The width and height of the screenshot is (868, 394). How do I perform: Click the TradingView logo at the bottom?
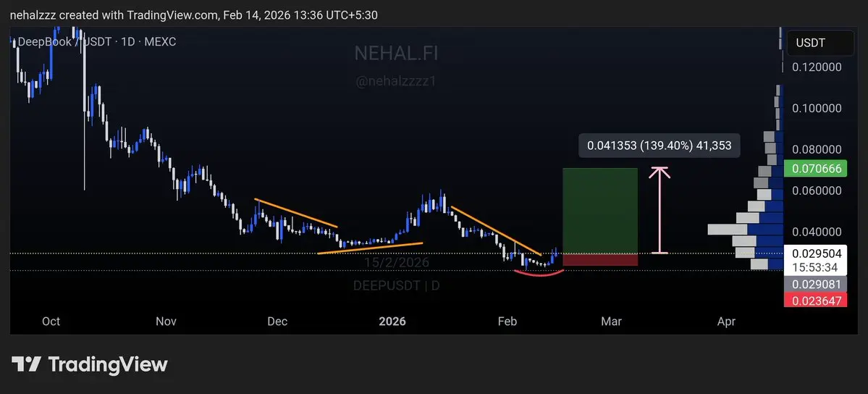pyautogui.click(x=90, y=364)
